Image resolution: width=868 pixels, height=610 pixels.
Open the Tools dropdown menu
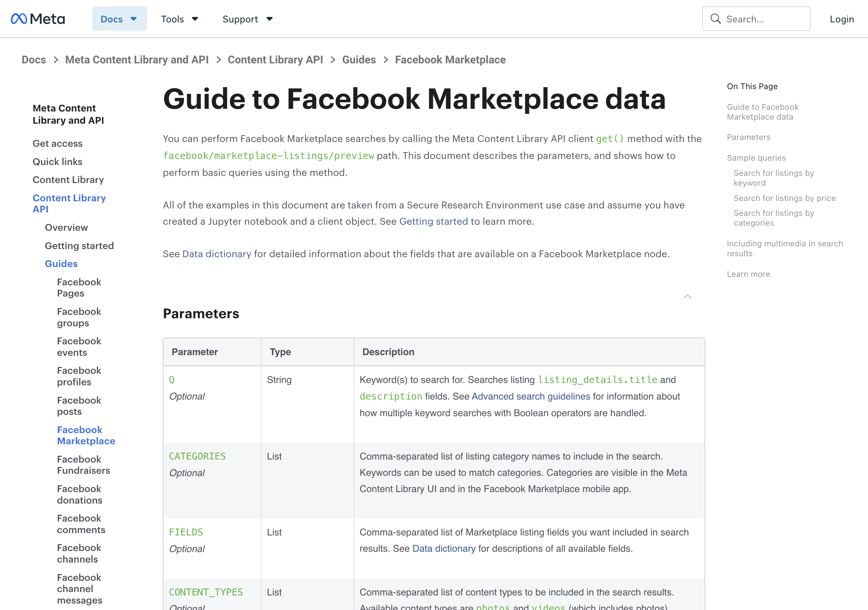[180, 19]
